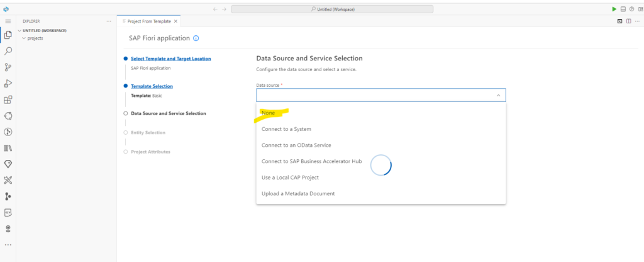Open the Source Control view
The height and width of the screenshot is (262, 644).
click(8, 67)
